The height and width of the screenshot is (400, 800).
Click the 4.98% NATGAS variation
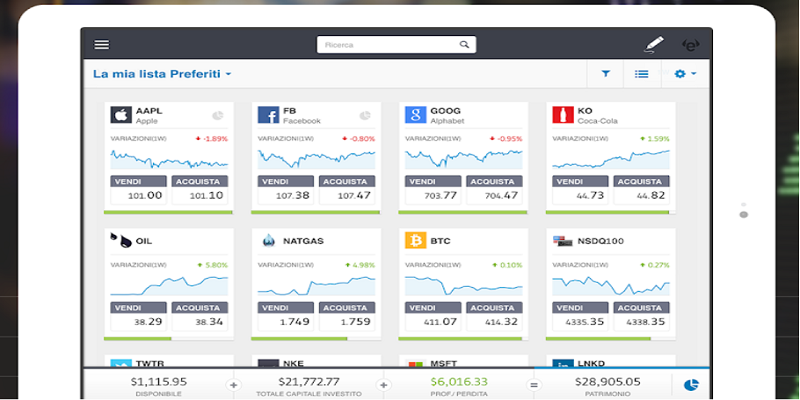[x=360, y=265]
